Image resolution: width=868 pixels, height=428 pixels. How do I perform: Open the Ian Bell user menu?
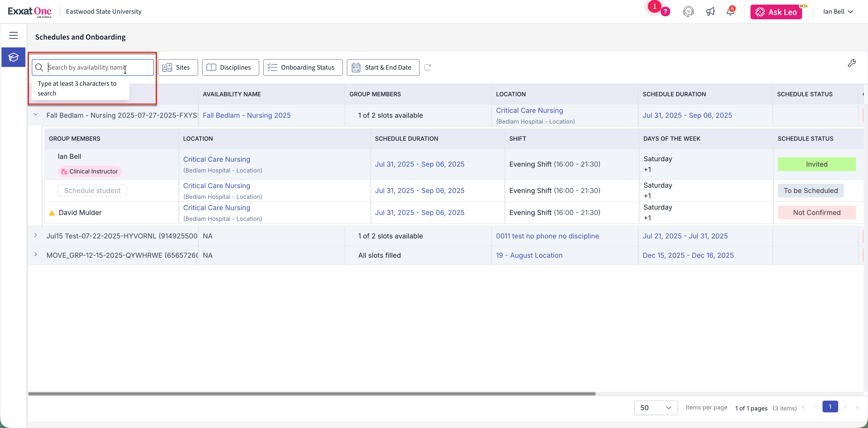[x=838, y=11]
